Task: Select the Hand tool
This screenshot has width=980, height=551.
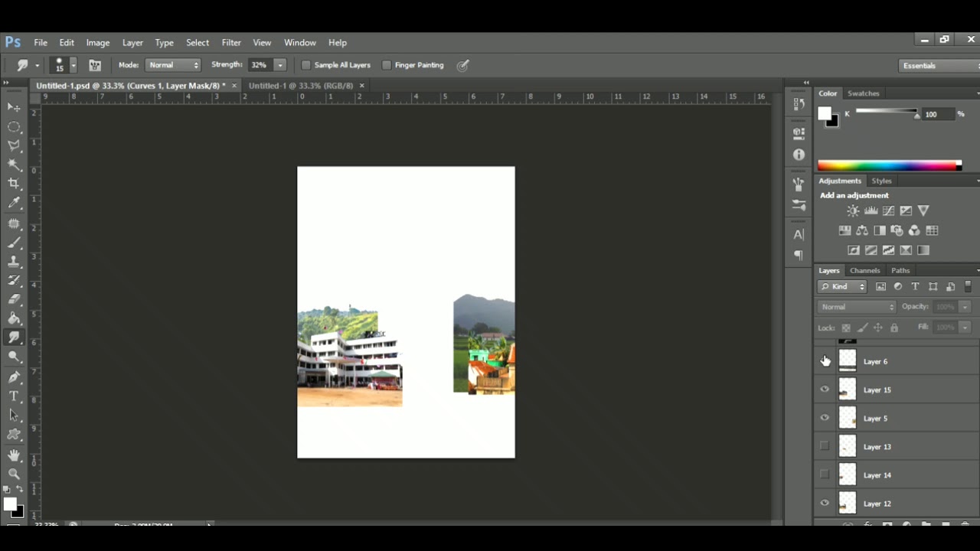Action: pos(14,455)
